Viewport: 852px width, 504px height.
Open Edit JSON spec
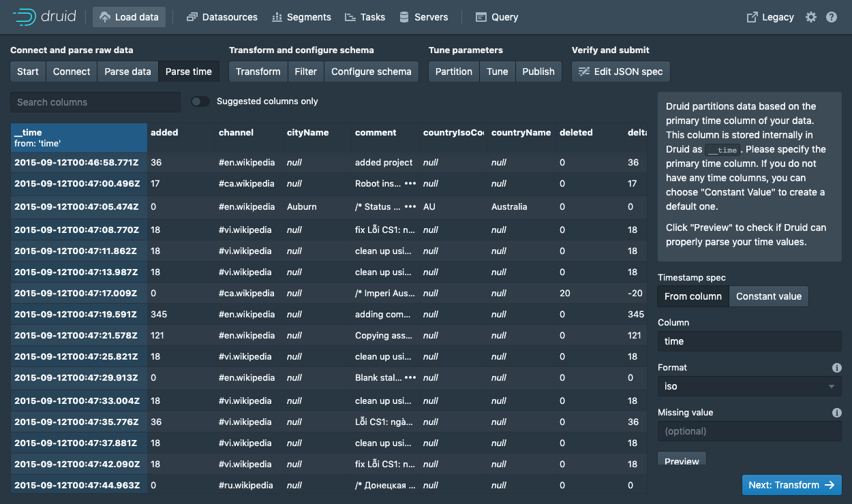pos(621,72)
